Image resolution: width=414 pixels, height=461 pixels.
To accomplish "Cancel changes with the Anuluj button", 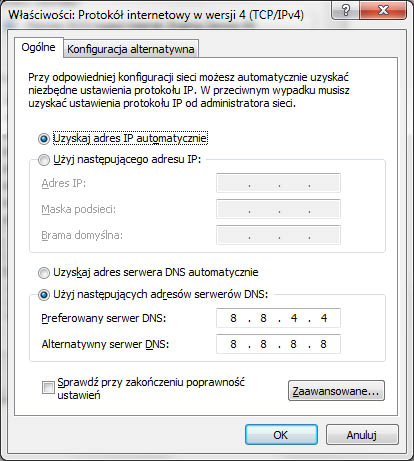I will point(362,435).
